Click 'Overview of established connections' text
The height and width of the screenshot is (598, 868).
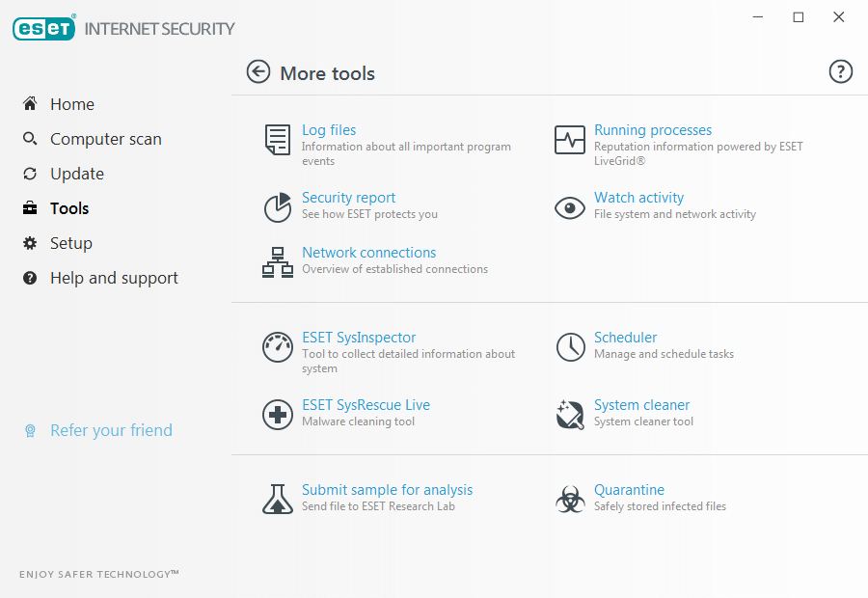point(394,269)
